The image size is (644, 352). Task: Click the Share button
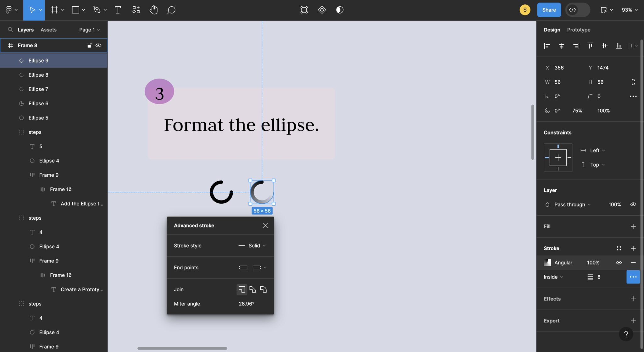(x=548, y=10)
